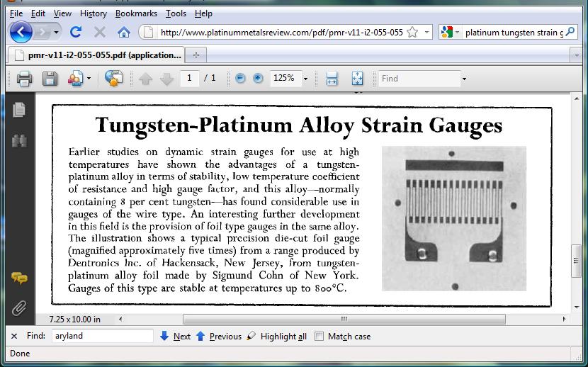The height and width of the screenshot is (367, 588).
Task: Click the search magnifier icon
Action: (570, 32)
